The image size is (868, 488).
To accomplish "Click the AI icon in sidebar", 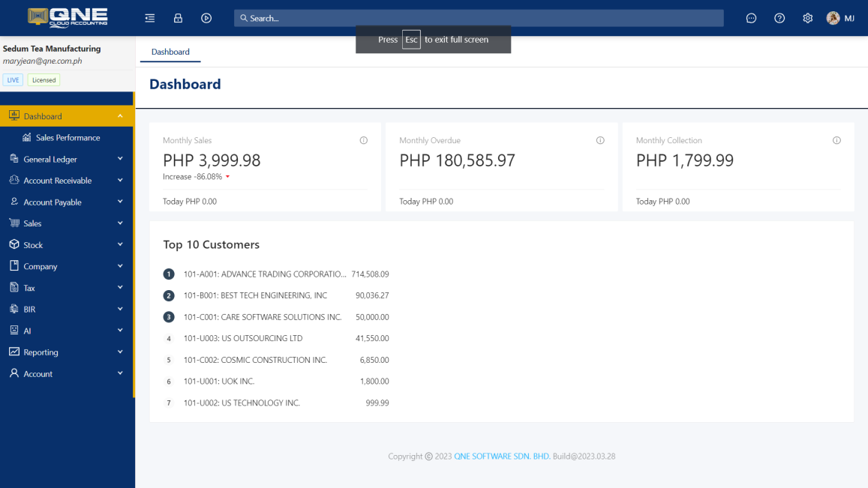I will [x=14, y=331].
